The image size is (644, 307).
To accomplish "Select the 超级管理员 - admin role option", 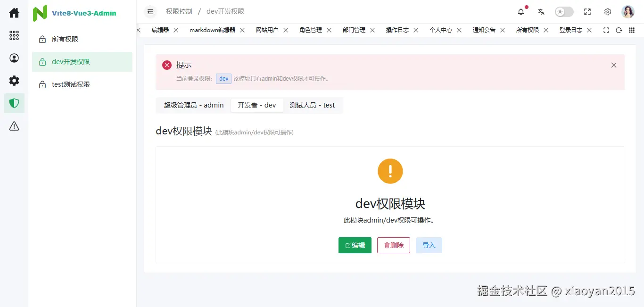I will pos(194,105).
